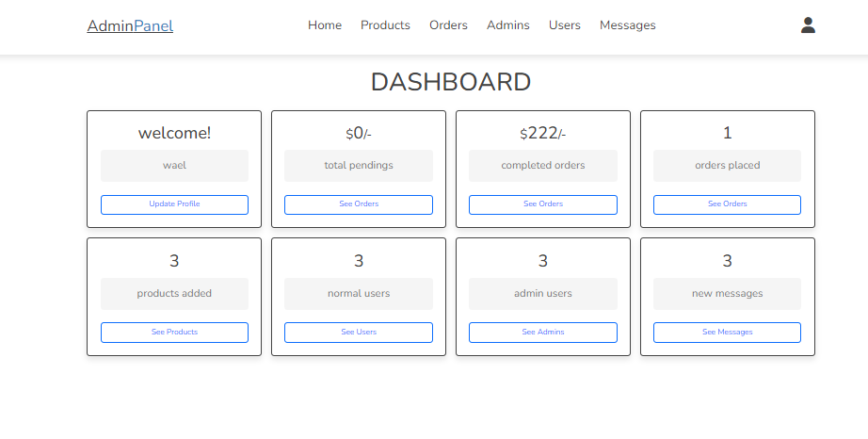Open Messages from the navbar

628,25
